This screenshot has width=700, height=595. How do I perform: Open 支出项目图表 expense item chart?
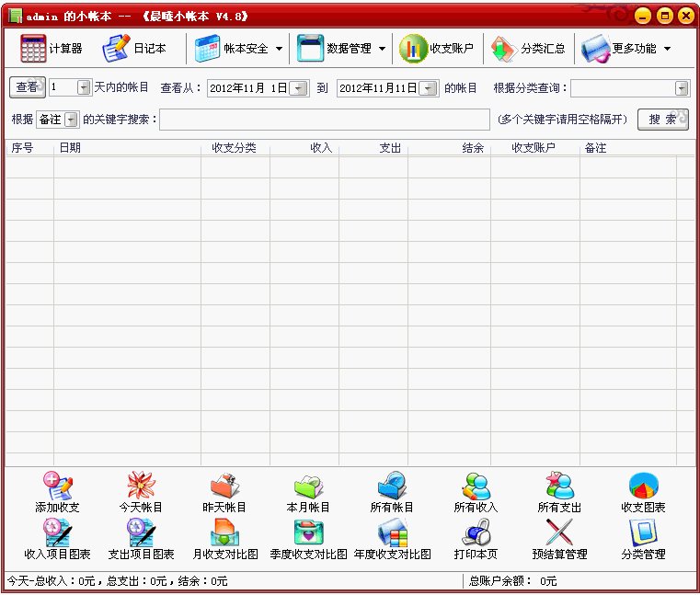click(141, 539)
